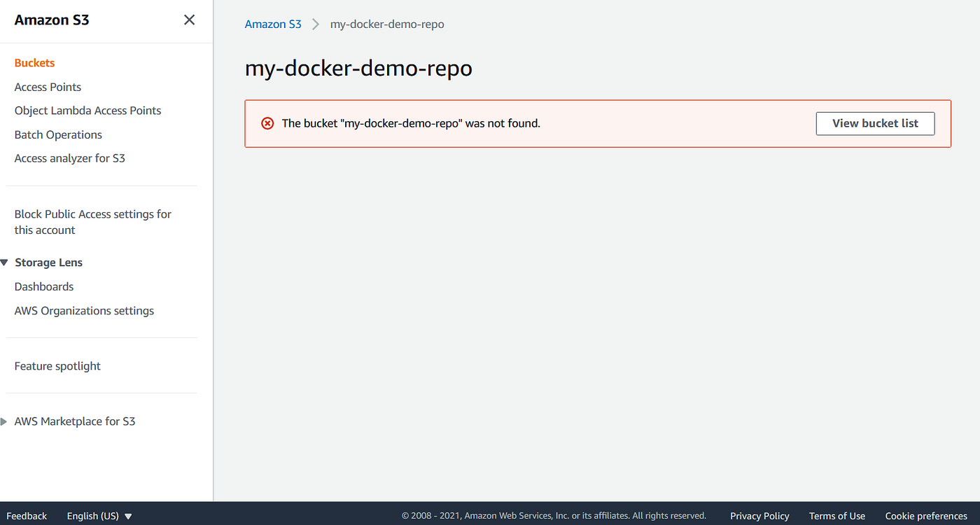
Task: Select my-docker-demo-repo in the breadcrumb
Action: (387, 24)
